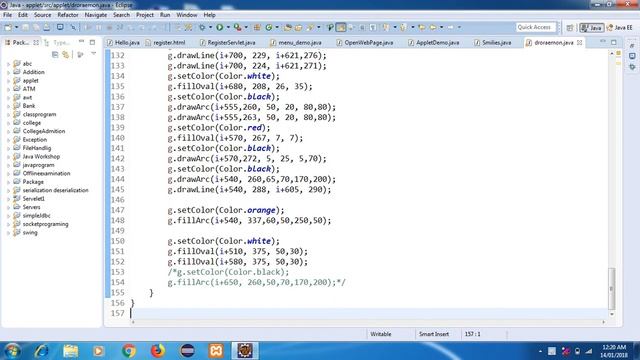This screenshot has height=360, width=640.
Task: Open the External Tools dropdown arrow
Action: (246, 27)
